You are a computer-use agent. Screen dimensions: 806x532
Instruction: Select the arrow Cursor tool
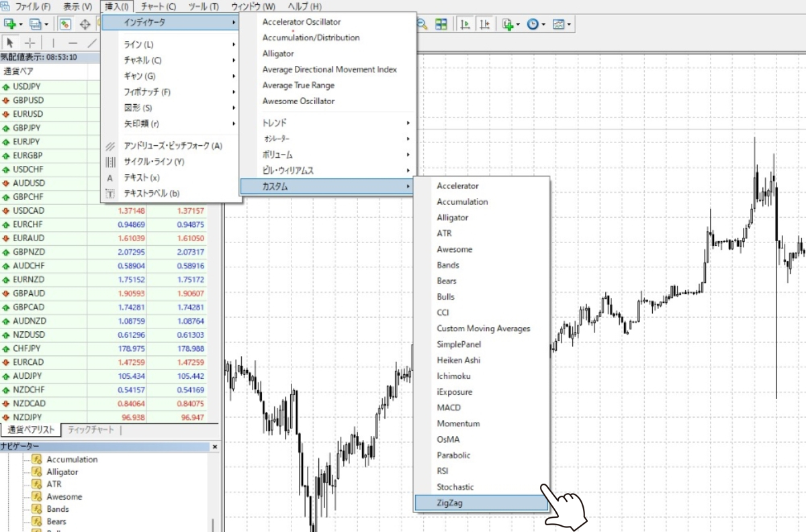click(10, 42)
